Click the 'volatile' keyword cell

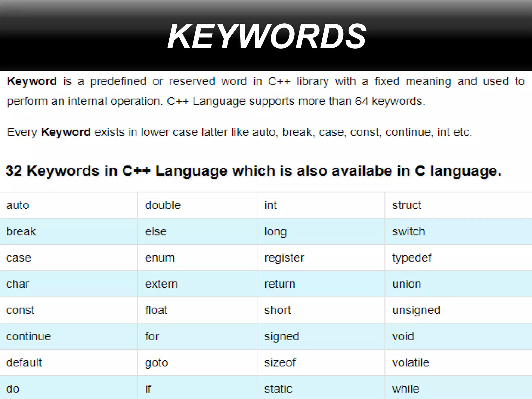(x=411, y=363)
